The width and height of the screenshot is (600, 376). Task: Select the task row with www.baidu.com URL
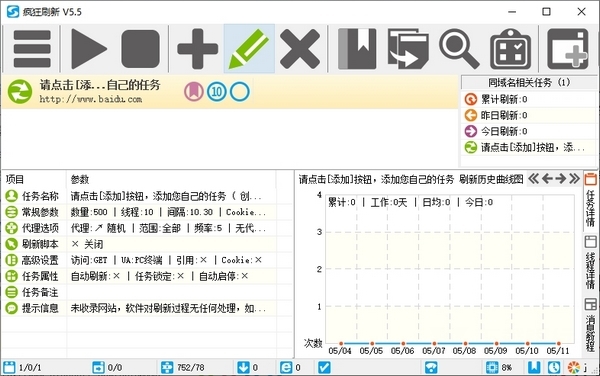click(230, 92)
